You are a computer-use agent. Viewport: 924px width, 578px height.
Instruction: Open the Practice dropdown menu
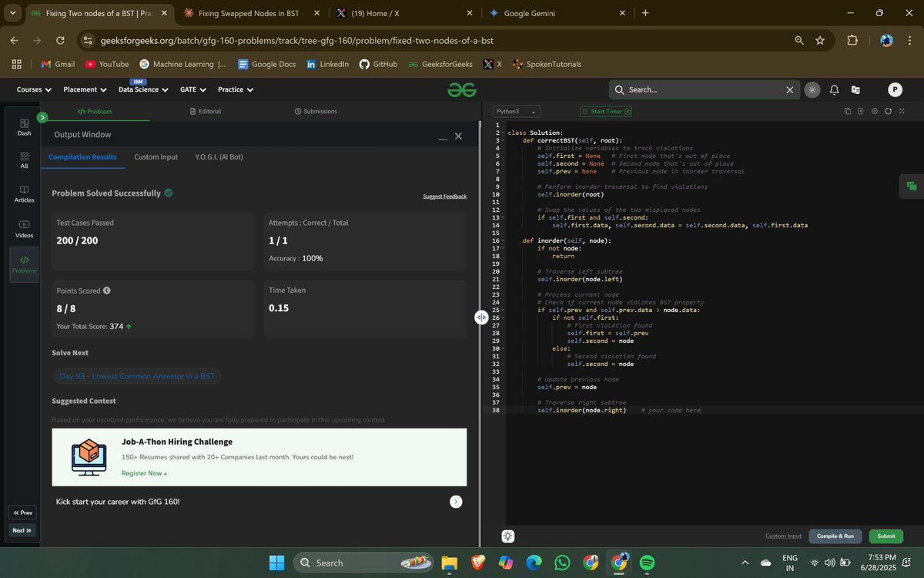pos(236,89)
